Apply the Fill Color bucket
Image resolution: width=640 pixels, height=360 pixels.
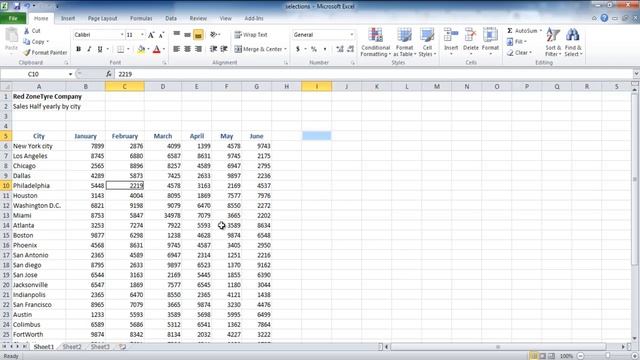coord(141,49)
